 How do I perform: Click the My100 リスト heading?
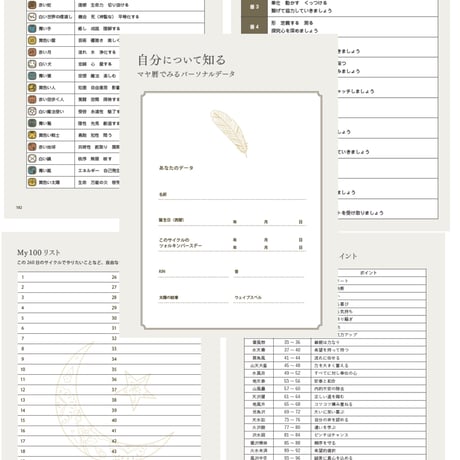tap(39, 253)
